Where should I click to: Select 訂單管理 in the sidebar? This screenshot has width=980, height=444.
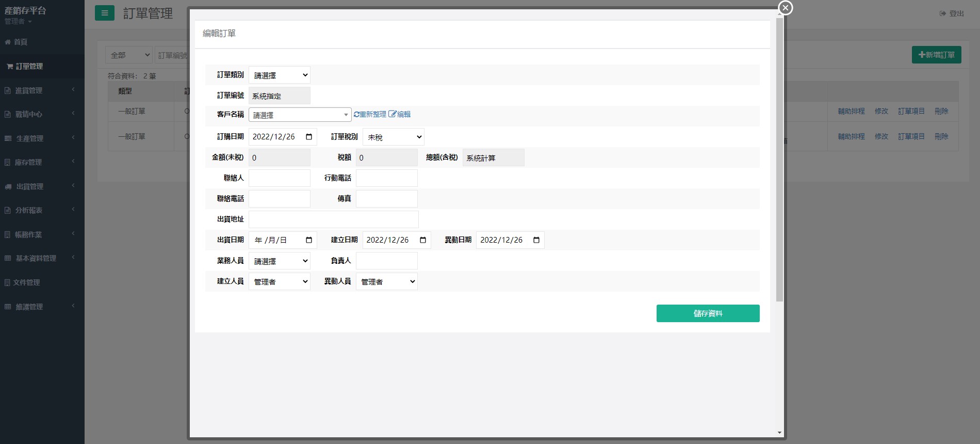42,66
